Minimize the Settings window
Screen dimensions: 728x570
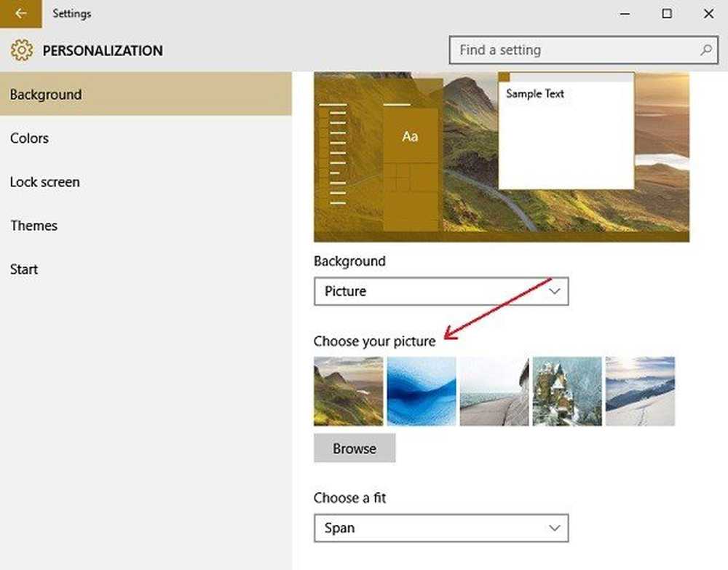(625, 14)
